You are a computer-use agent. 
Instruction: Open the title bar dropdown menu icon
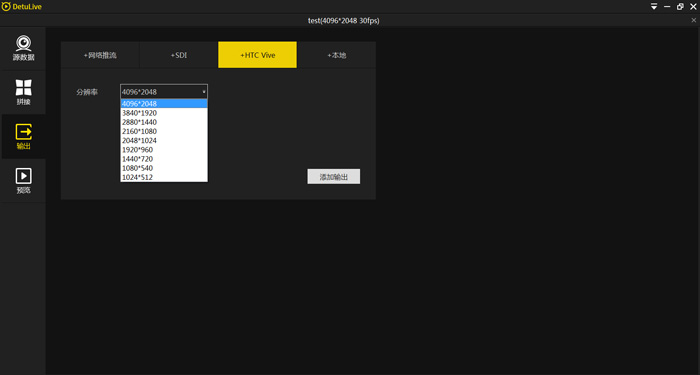[x=654, y=7]
